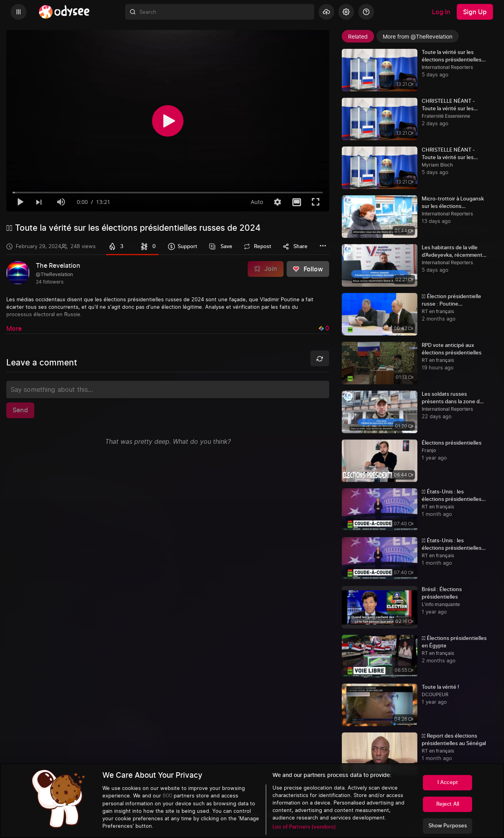Repost this video
504x838 pixels.
(258, 247)
